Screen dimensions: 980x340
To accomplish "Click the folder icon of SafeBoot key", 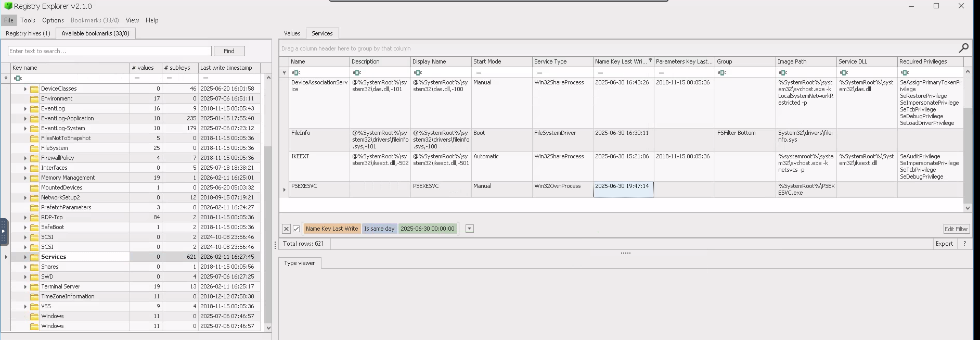I will [x=34, y=228].
